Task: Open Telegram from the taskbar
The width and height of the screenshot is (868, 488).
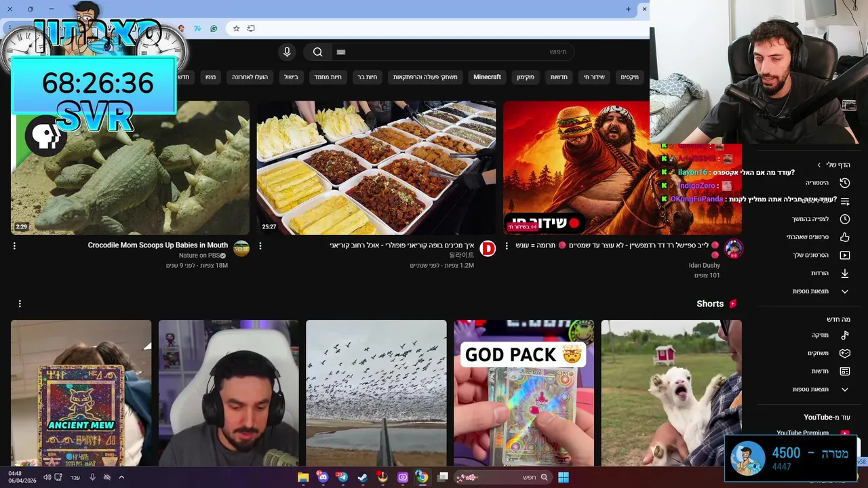Action: 342,477
